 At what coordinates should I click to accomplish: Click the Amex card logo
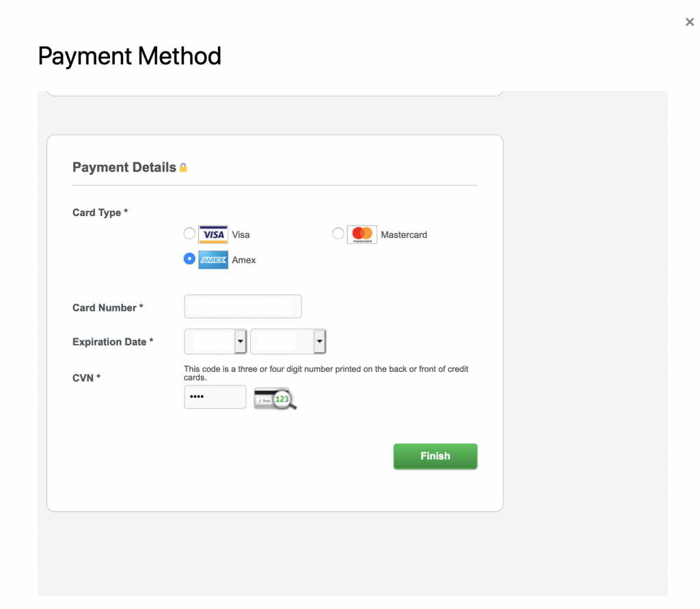[213, 260]
